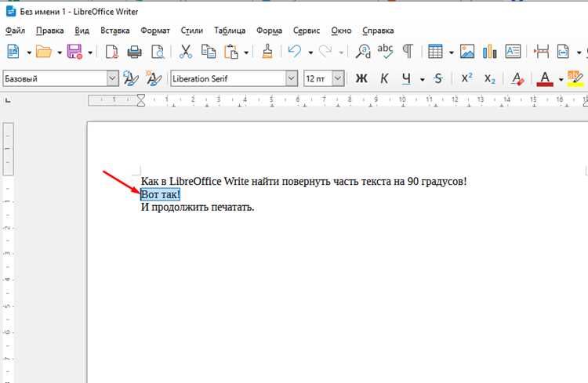Click the New Style from Selection icon
The width and height of the screenshot is (588, 383).
pos(154,78)
